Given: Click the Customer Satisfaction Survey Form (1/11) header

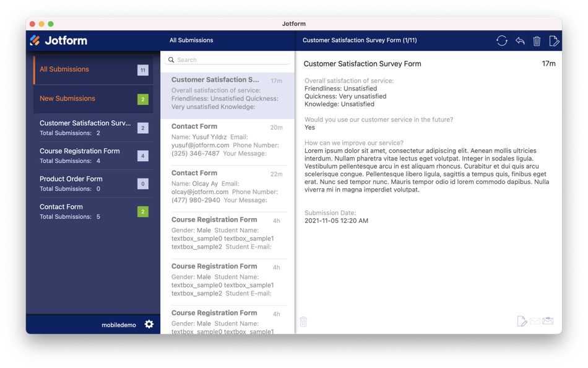Looking at the screenshot, I should click(360, 40).
